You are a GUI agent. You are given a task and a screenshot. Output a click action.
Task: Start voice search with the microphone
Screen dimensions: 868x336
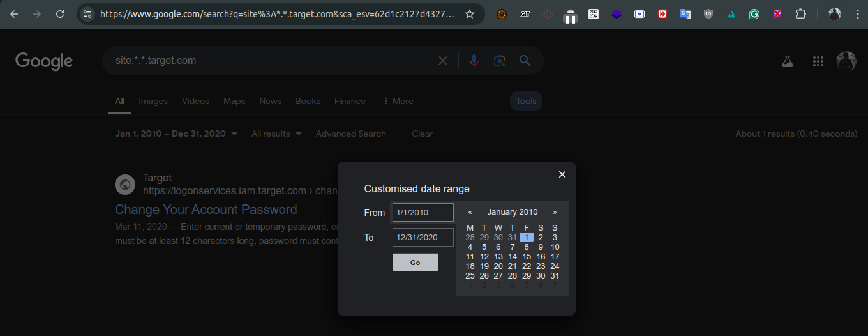[474, 61]
